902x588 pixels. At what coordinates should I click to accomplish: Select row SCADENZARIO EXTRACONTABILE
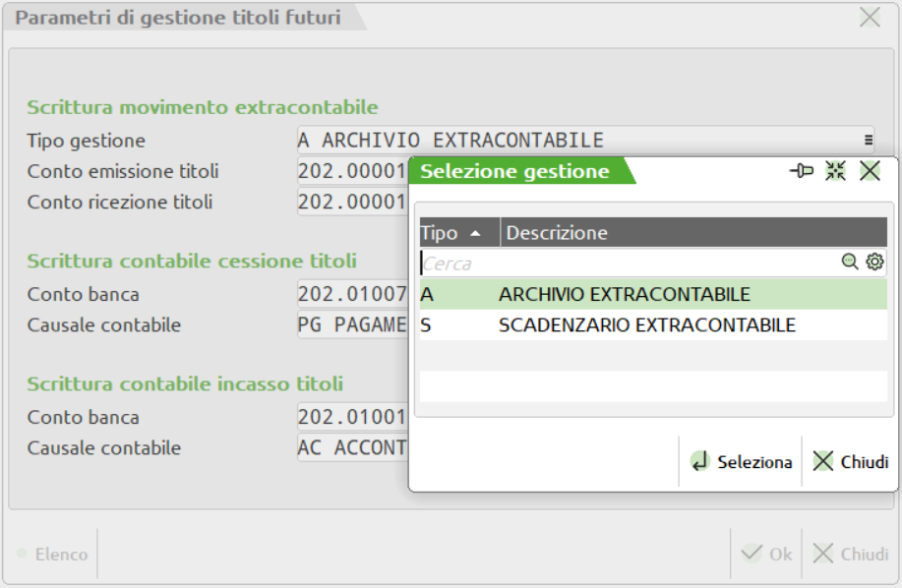[646, 324]
